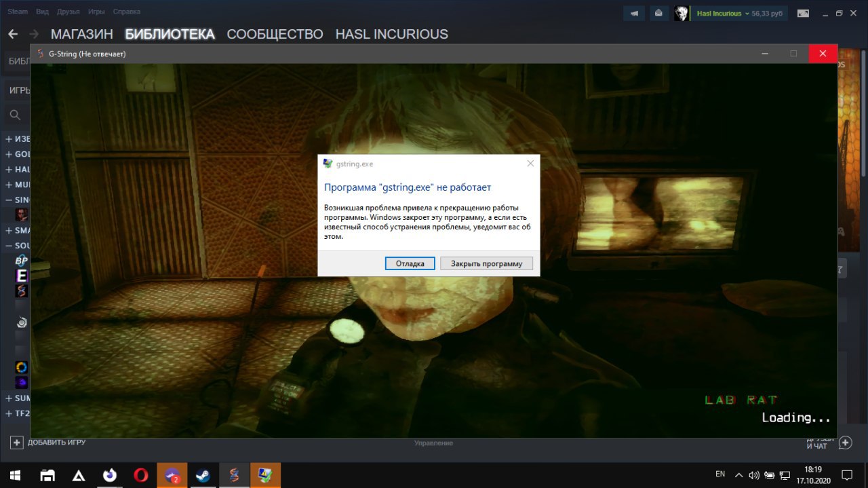Open the Steam inbox envelope icon
Screen dimensions: 868x488
[658, 14]
